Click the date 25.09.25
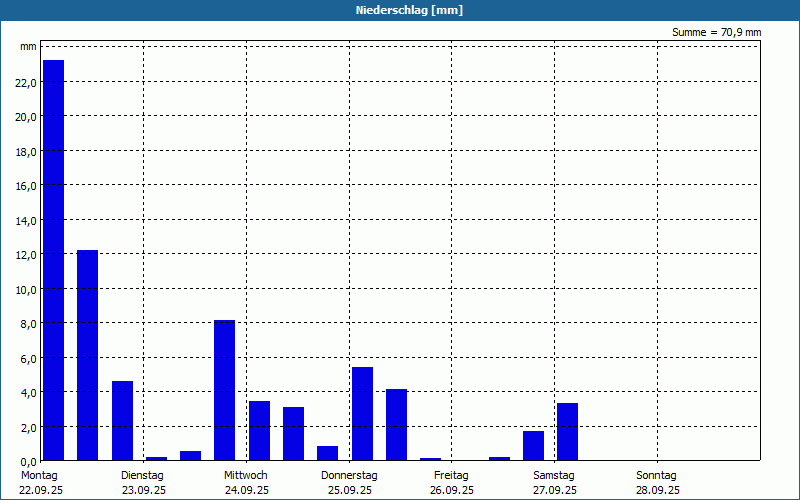This screenshot has width=800, height=500. coord(349,490)
